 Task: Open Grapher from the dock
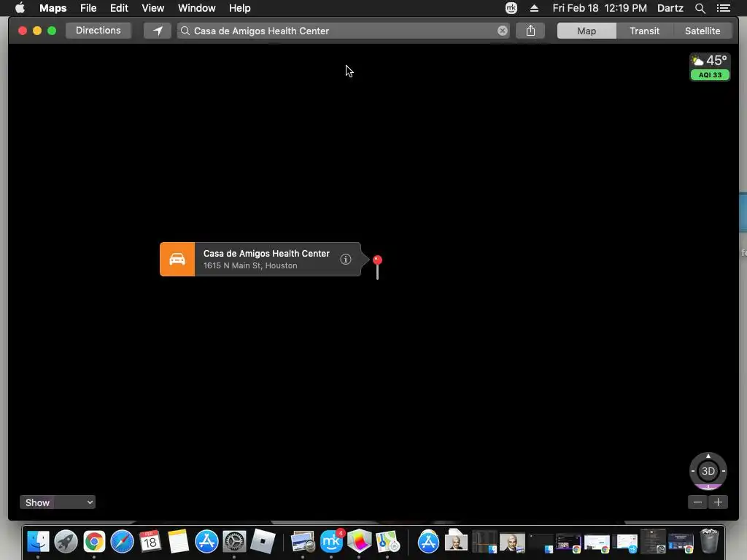click(359, 542)
